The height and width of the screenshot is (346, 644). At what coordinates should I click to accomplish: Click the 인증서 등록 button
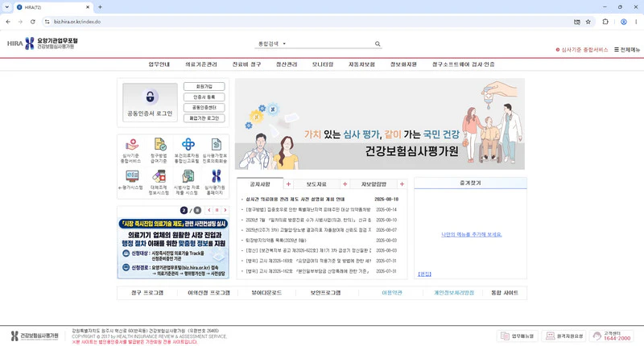(204, 97)
